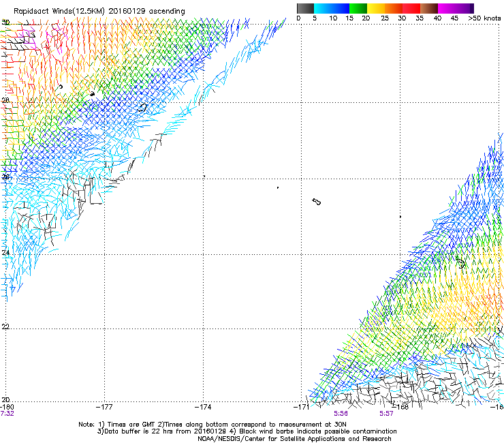
Task: Click the island outline in the lower-right swath
Action: [460, 263]
